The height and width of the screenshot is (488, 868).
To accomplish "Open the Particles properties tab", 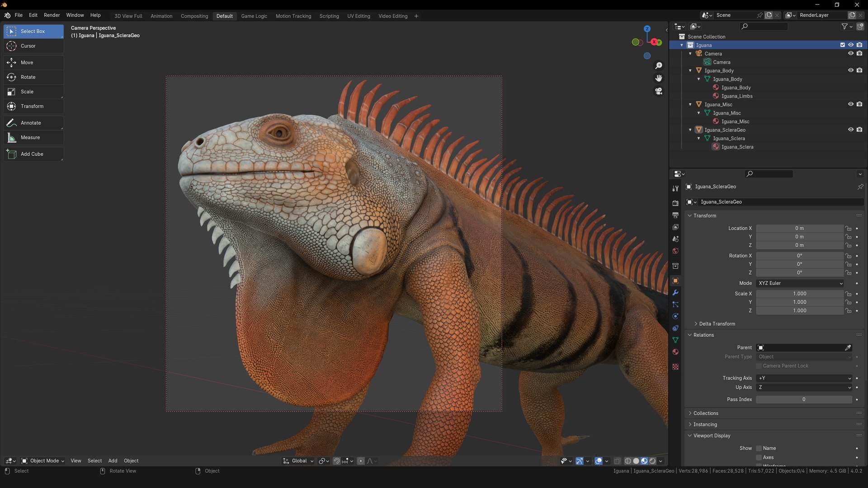I will click(675, 305).
